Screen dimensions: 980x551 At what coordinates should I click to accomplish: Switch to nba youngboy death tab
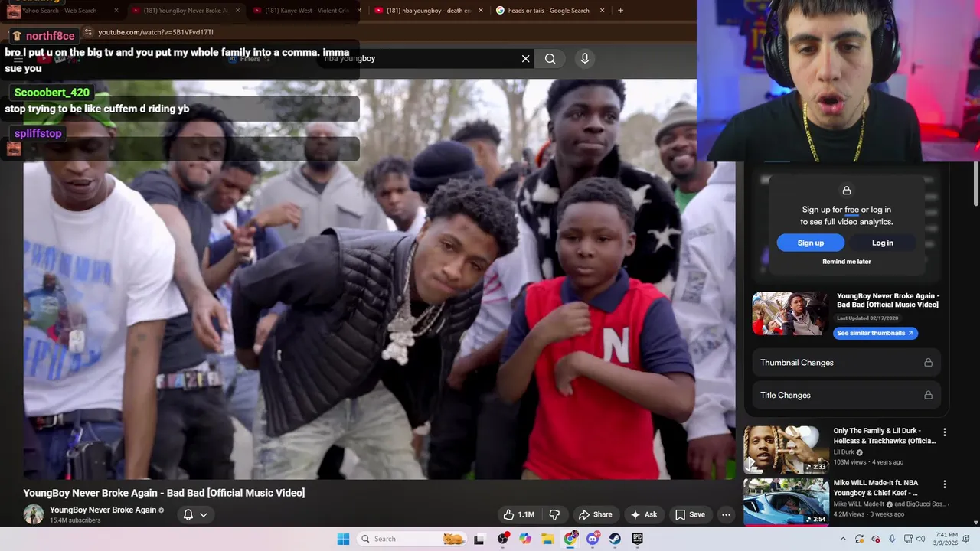pos(429,11)
